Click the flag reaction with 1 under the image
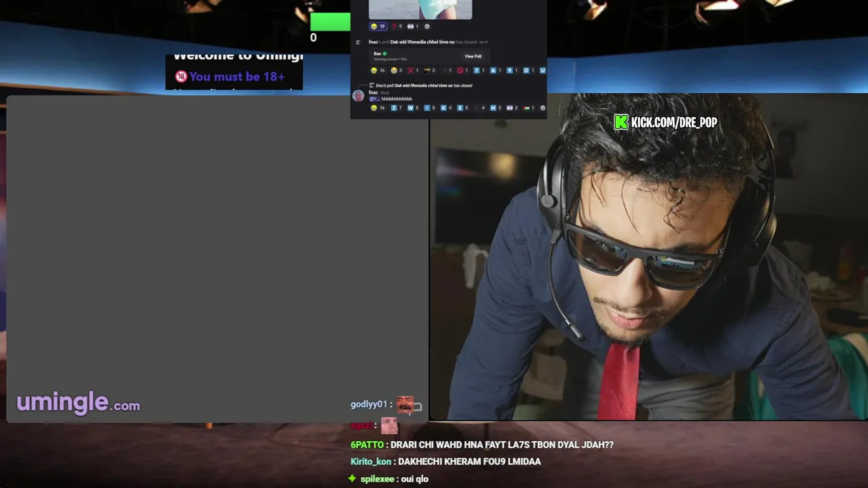The height and width of the screenshot is (488, 868). point(412,26)
